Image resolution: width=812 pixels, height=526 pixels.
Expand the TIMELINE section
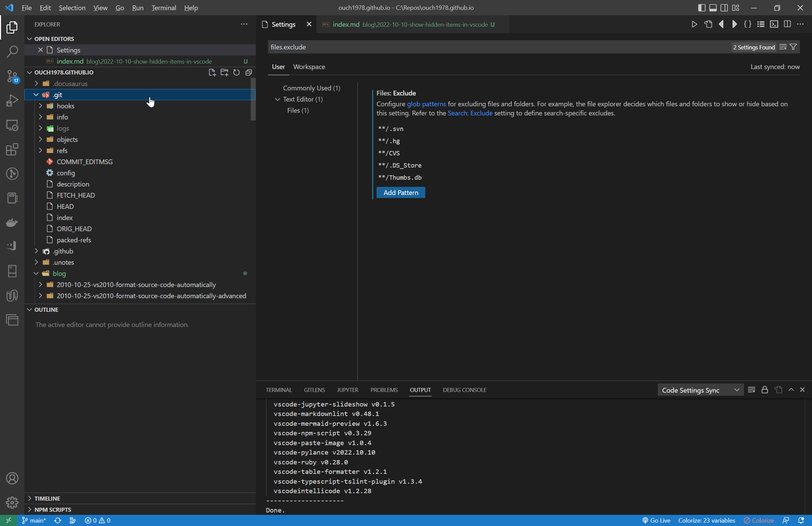(30, 498)
